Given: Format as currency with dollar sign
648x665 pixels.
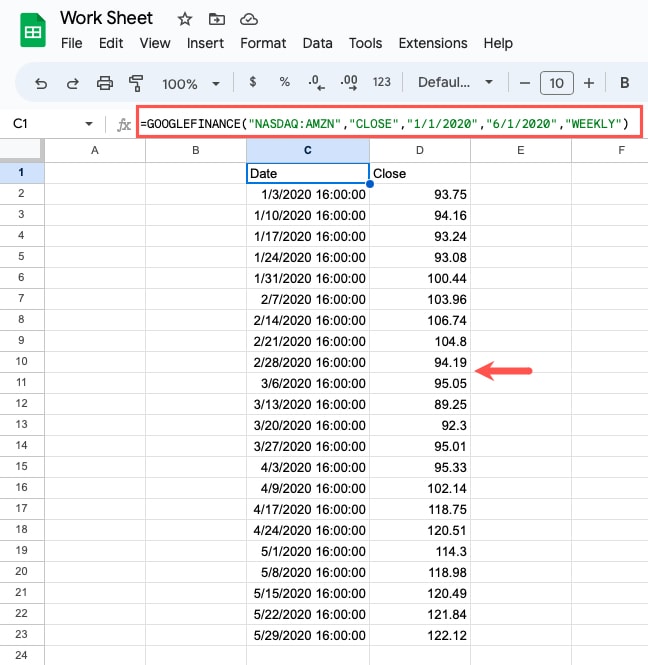Looking at the screenshot, I should click(253, 81).
